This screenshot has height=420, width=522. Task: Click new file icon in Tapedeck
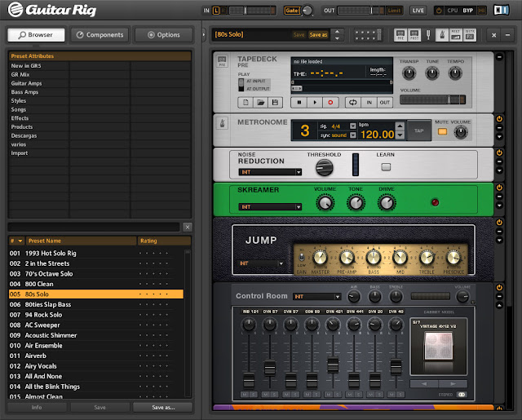click(246, 103)
